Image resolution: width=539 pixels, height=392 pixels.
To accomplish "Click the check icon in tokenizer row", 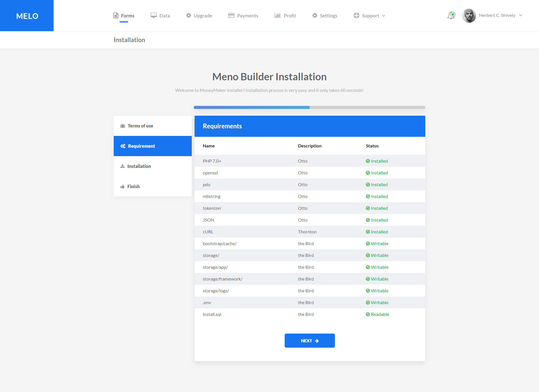I will 368,208.
